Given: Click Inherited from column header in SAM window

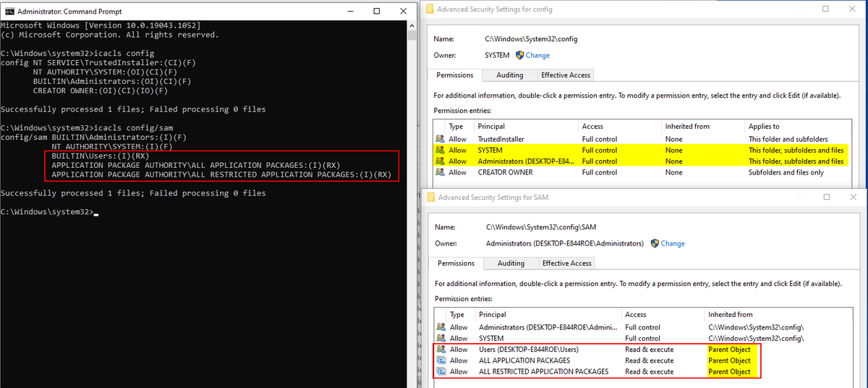Looking at the screenshot, I should tap(780, 314).
